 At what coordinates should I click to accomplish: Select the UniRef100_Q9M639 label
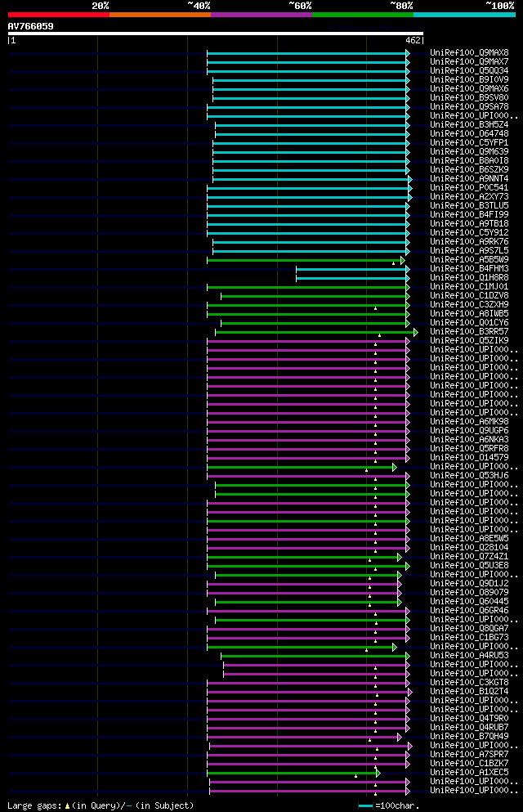point(469,152)
